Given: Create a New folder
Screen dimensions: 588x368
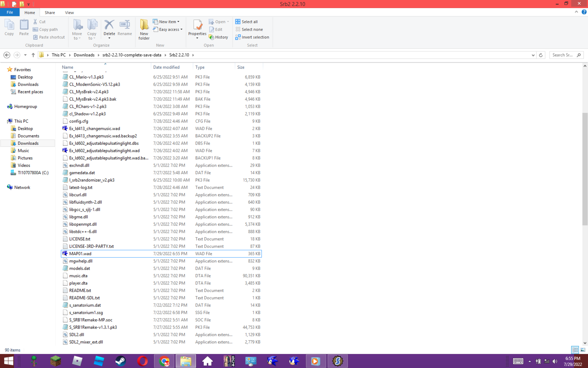Looking at the screenshot, I should [x=144, y=29].
